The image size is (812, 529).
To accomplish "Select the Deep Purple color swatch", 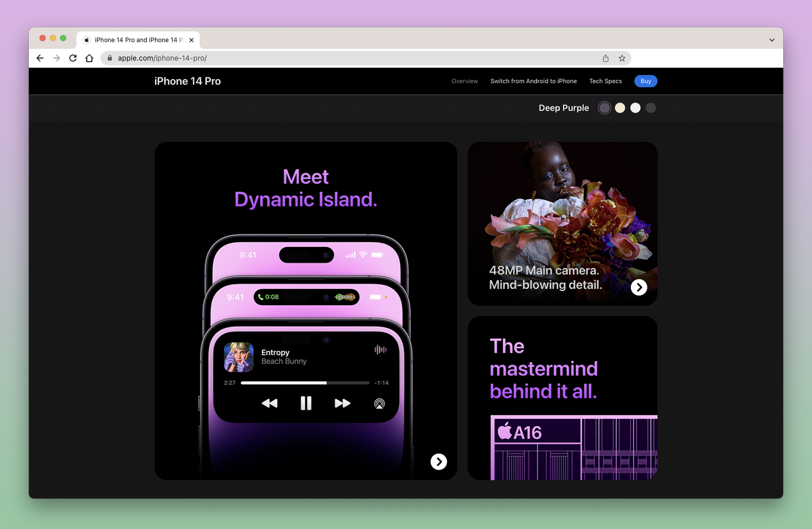I will tap(604, 108).
